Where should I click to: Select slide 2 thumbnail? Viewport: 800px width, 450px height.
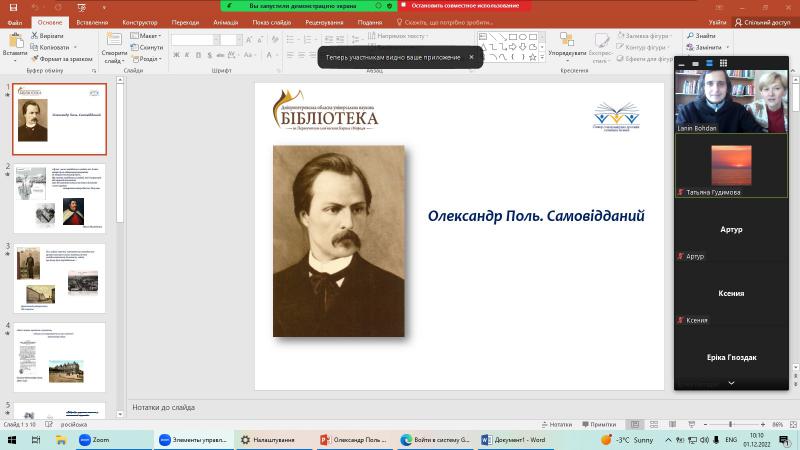[x=59, y=198]
